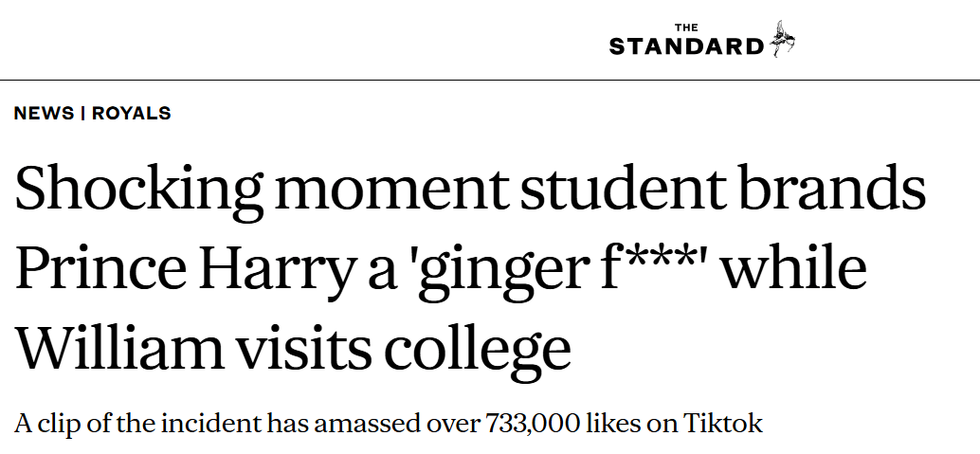This screenshot has width=980, height=454.
Task: Click the subheadline about the clip
Action: (389, 424)
